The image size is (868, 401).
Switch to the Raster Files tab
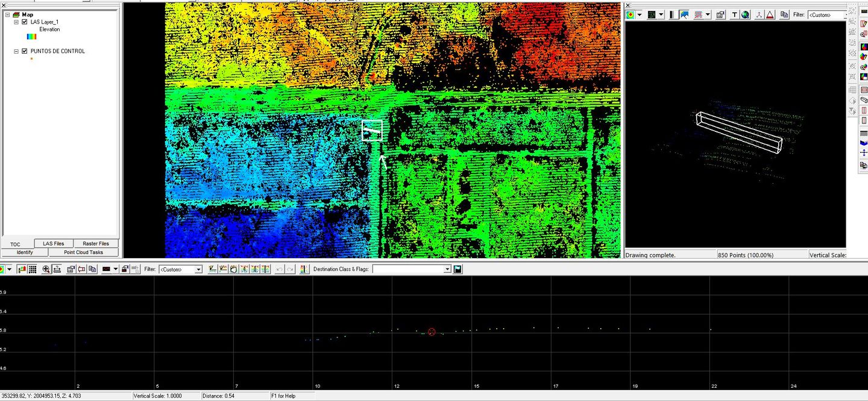[96, 243]
